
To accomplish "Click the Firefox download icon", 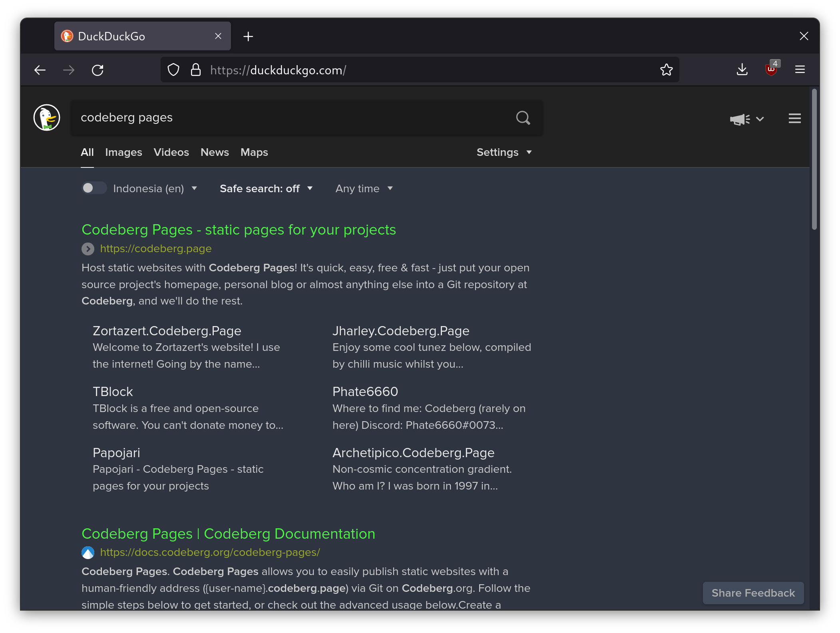I will click(x=743, y=70).
